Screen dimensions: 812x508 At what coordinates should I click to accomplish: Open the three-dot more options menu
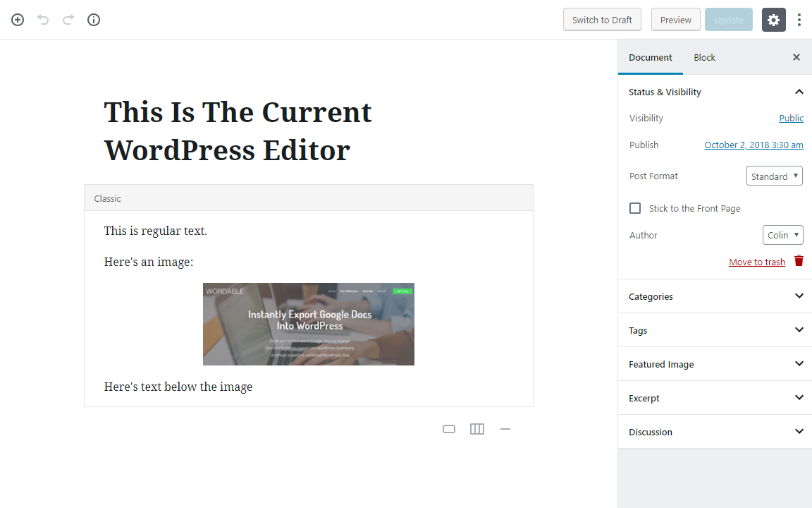coord(799,20)
